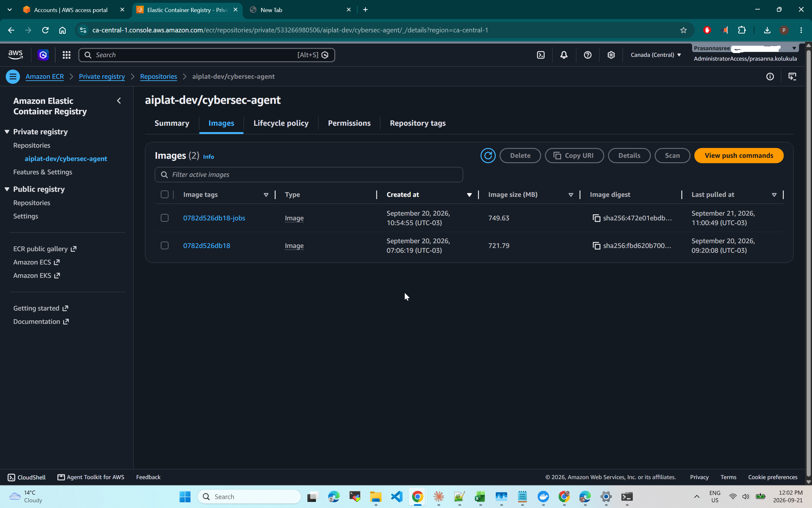Copy digest sha256:472e01ebdb
The height and width of the screenshot is (508, 812).
click(596, 218)
